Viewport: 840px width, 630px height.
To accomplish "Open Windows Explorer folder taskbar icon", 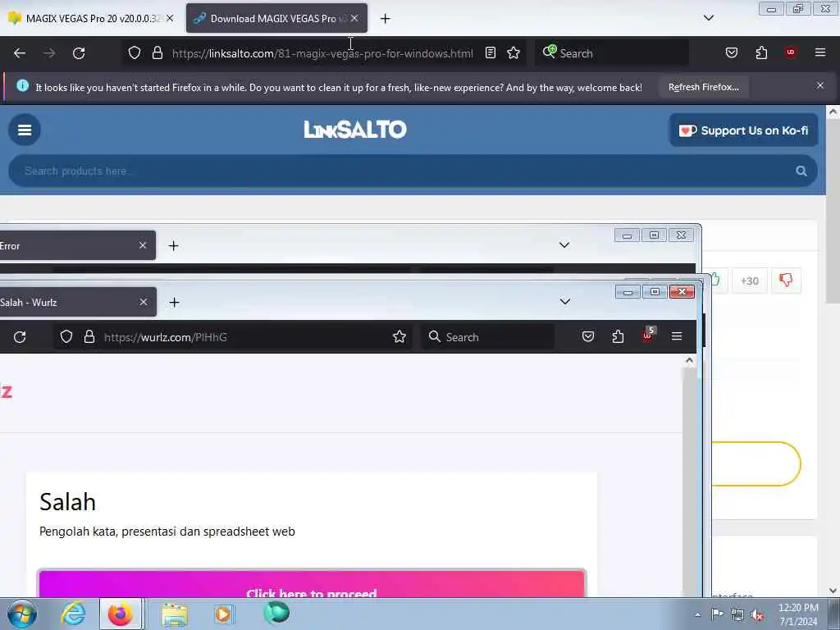I will (x=175, y=614).
